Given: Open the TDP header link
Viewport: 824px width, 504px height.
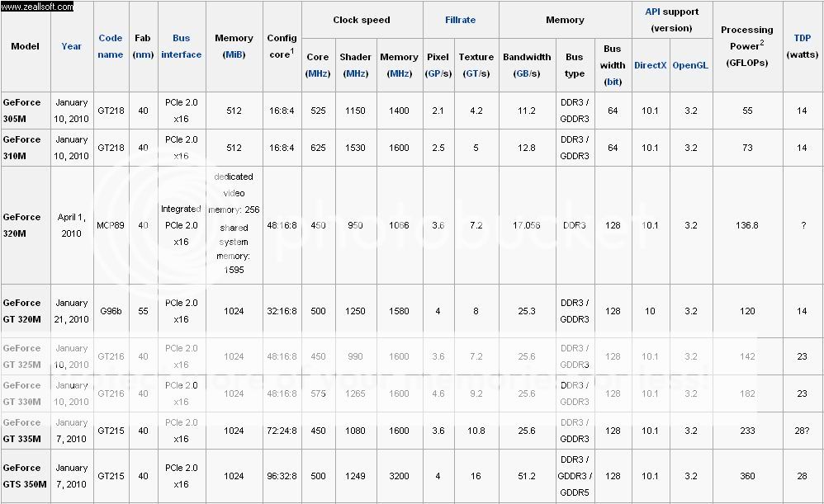Looking at the screenshot, I should (802, 38).
